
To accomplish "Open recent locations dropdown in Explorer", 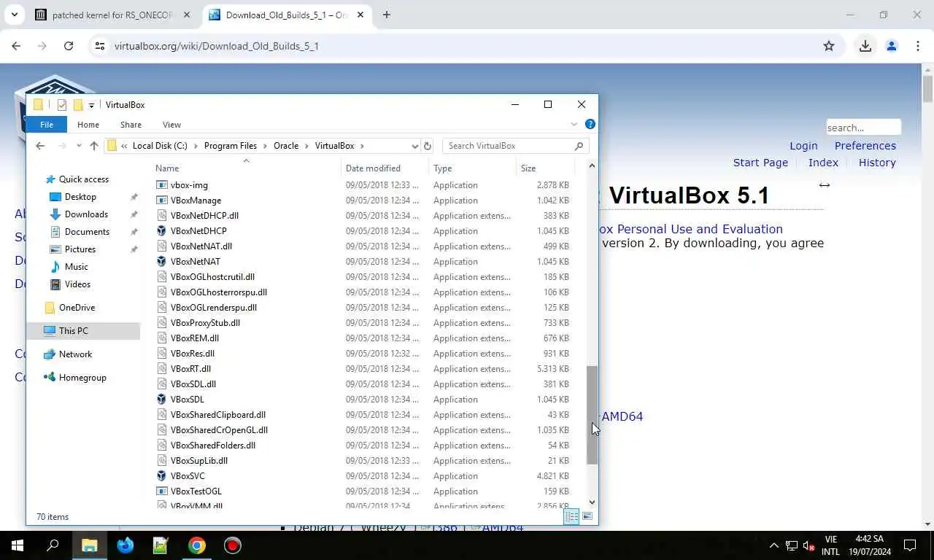I will pyautogui.click(x=78, y=146).
